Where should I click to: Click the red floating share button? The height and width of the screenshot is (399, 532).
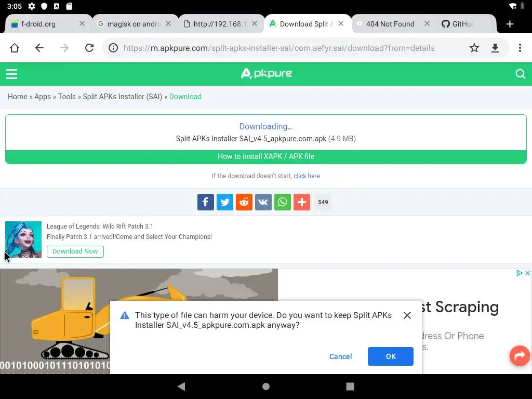[520, 355]
